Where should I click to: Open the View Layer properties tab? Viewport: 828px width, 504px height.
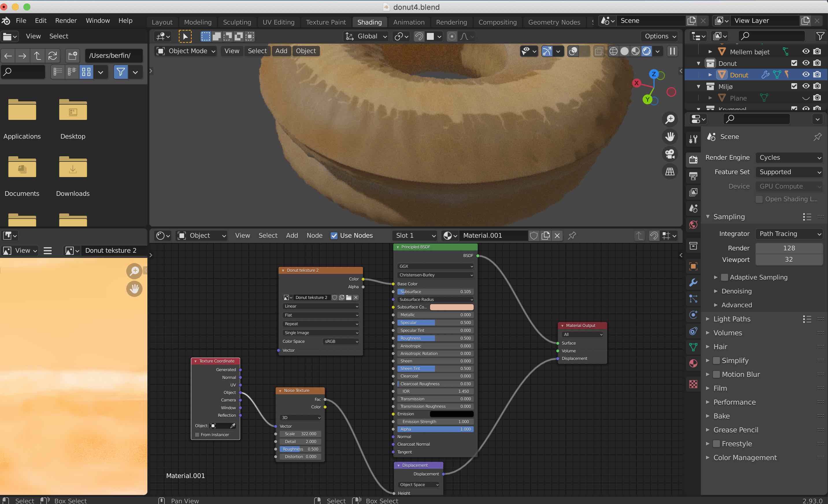click(x=693, y=192)
